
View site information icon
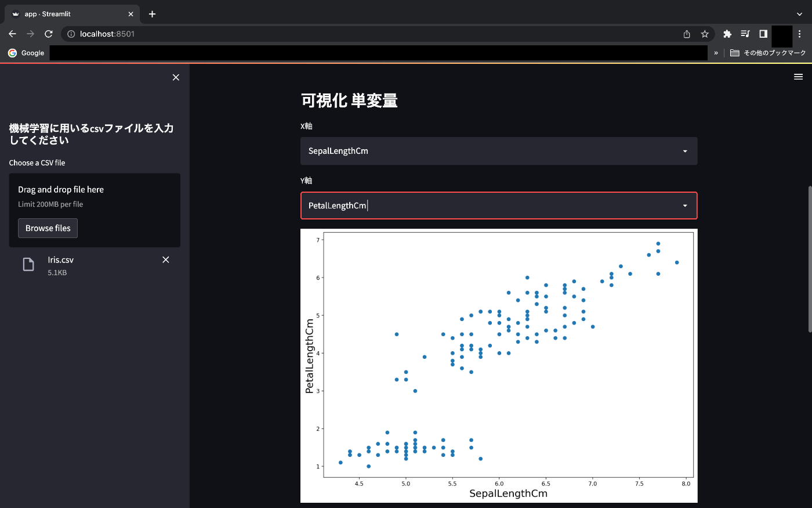71,34
